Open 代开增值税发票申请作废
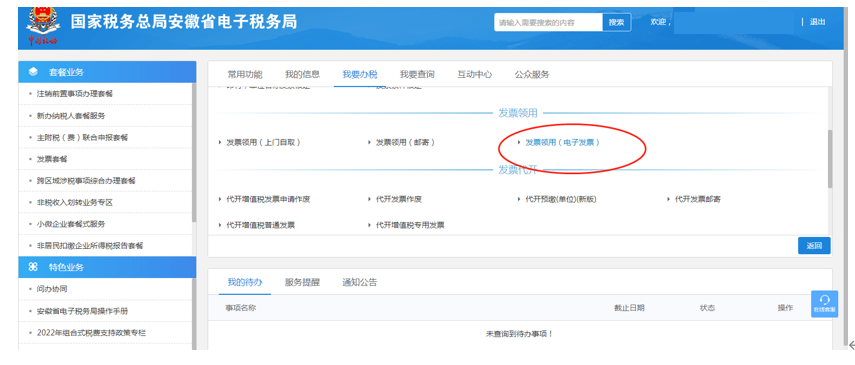This screenshot has width=855, height=365. pos(268,200)
